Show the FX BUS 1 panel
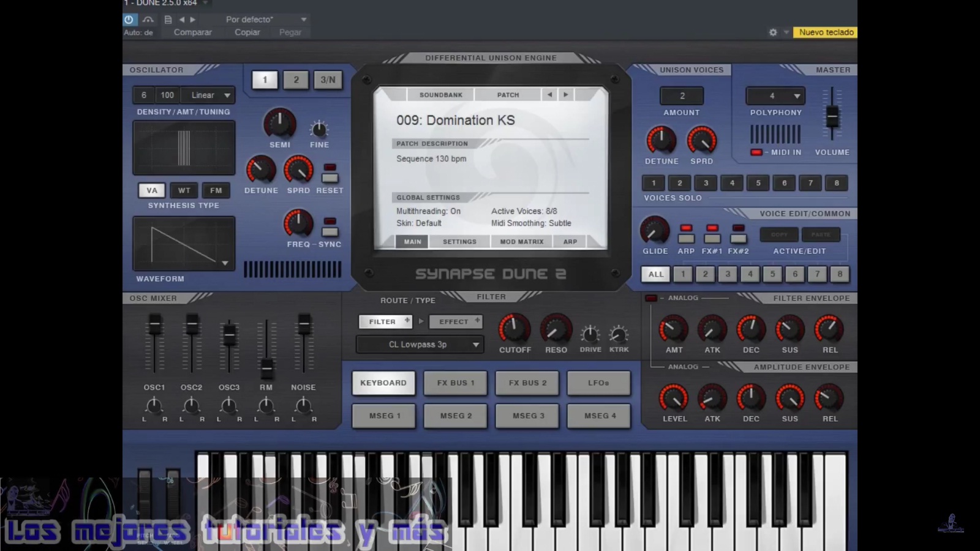The image size is (980, 551). point(456,383)
